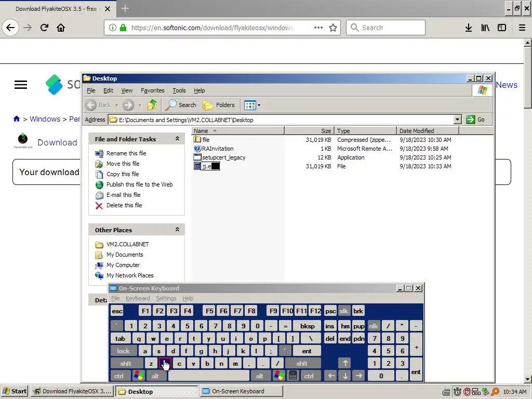Open Firefox hamburger menu

[x=522, y=28]
